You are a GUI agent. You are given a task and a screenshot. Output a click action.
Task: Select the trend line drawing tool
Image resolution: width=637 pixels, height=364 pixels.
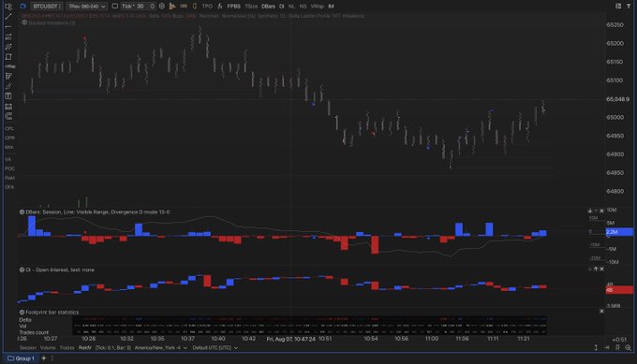tap(8, 17)
